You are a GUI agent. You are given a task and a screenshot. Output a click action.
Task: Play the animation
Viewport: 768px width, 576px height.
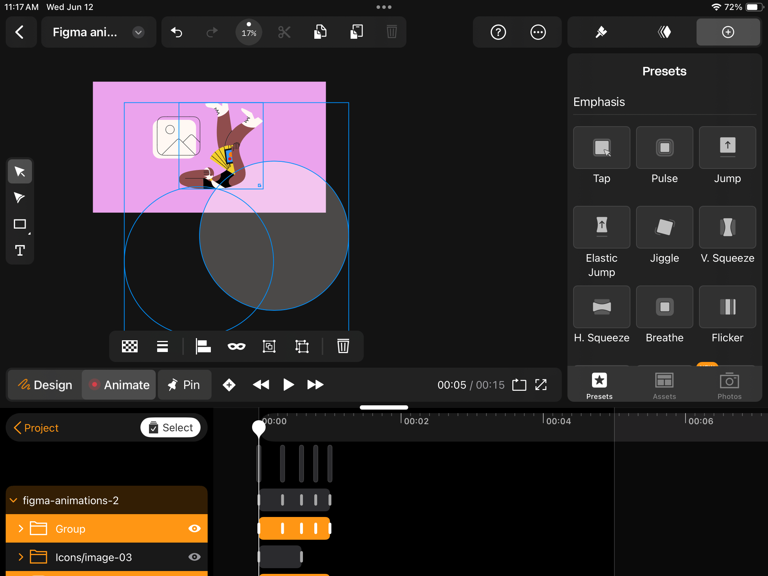[288, 385]
